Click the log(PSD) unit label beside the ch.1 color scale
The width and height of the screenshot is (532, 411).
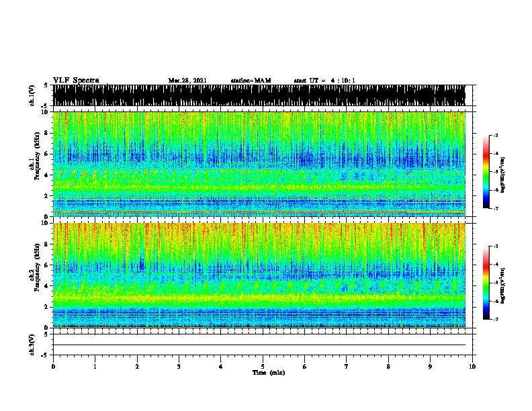[x=503, y=175]
